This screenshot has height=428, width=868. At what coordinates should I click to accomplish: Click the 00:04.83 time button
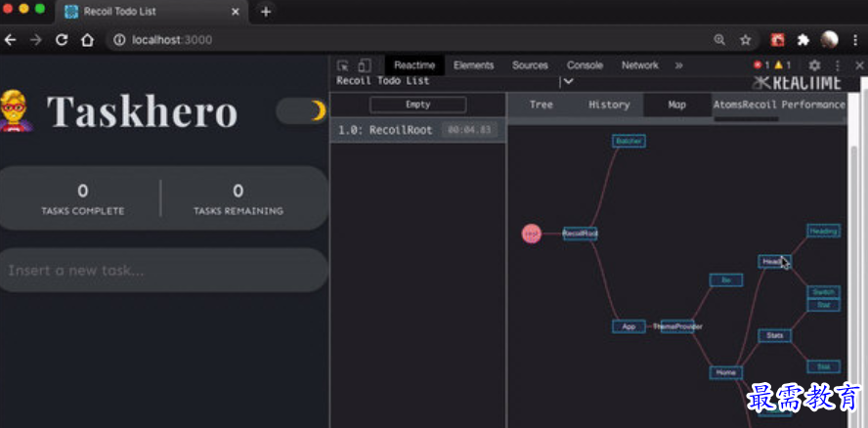coord(469,131)
